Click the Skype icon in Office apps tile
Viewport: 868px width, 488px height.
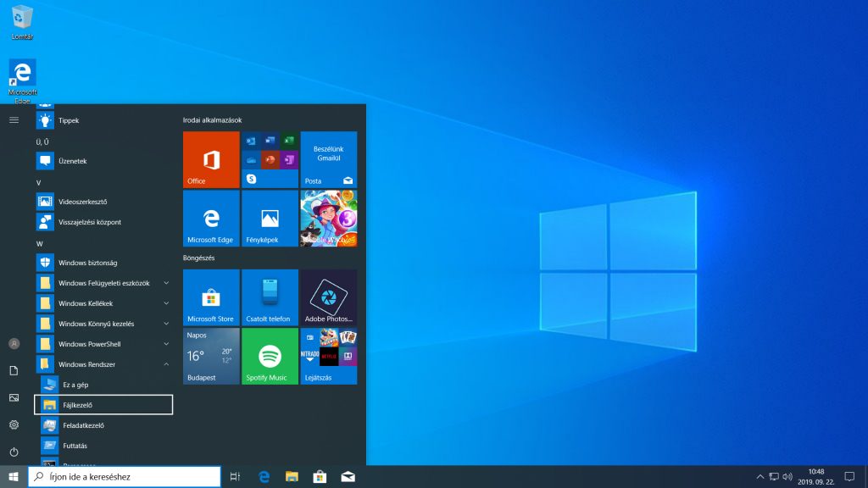tap(251, 179)
